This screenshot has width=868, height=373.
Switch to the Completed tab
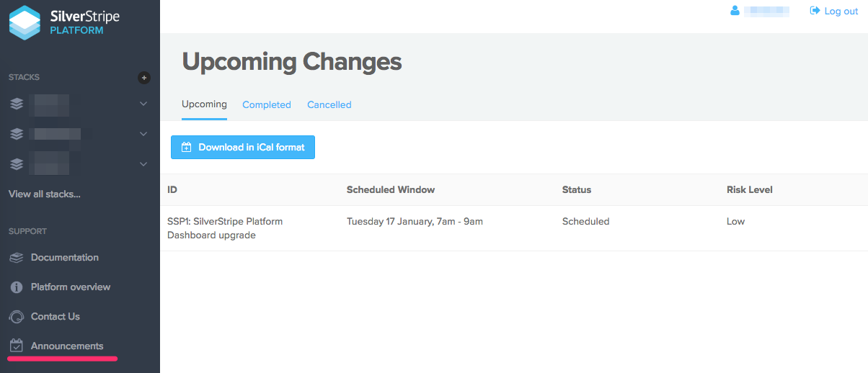pyautogui.click(x=267, y=104)
